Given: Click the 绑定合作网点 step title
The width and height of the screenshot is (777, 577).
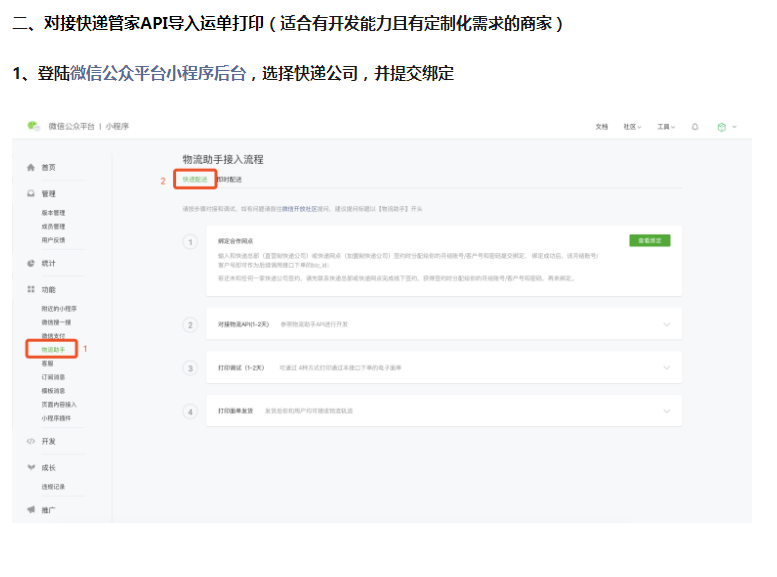Looking at the screenshot, I should pyautogui.click(x=235, y=241).
